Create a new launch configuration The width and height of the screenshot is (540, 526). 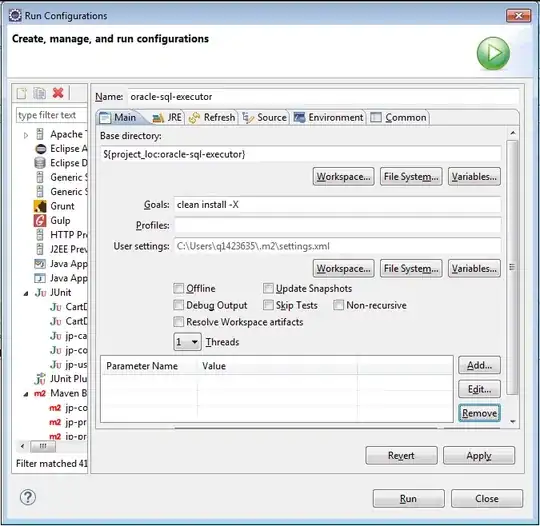[22, 93]
